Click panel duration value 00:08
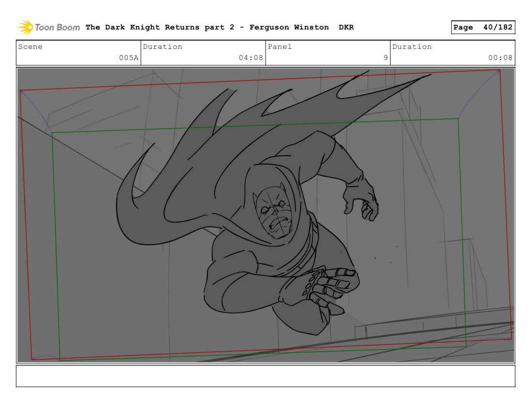Image resolution: width=532 pixels, height=411 pixels. pos(500,58)
